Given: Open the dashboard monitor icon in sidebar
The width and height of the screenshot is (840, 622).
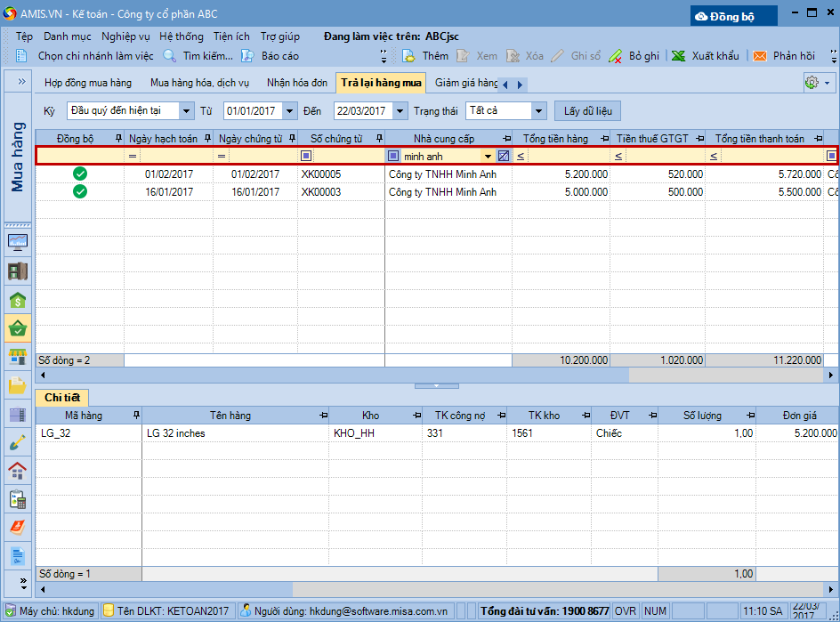Looking at the screenshot, I should click(18, 242).
